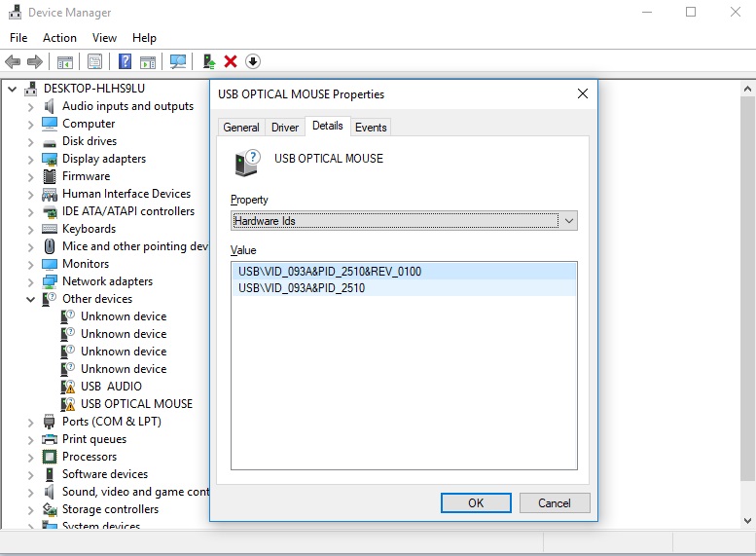Click the Display adapters icon
Viewport: 756px width, 556px height.
[50, 159]
